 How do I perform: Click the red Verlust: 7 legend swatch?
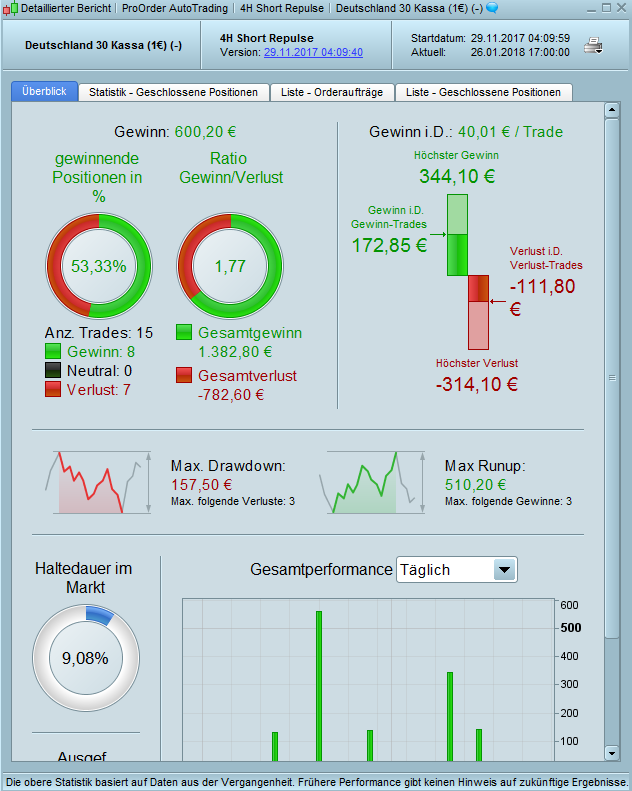[x=53, y=389]
